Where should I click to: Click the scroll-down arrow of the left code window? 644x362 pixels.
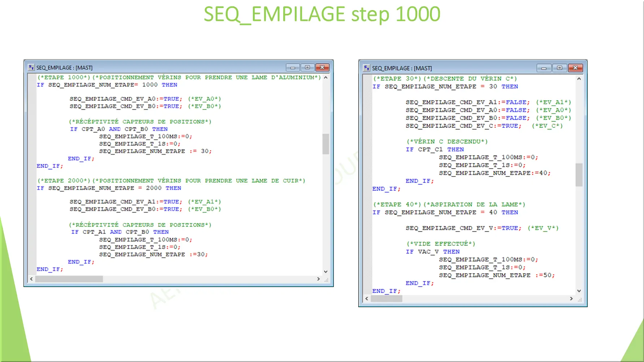tap(326, 271)
